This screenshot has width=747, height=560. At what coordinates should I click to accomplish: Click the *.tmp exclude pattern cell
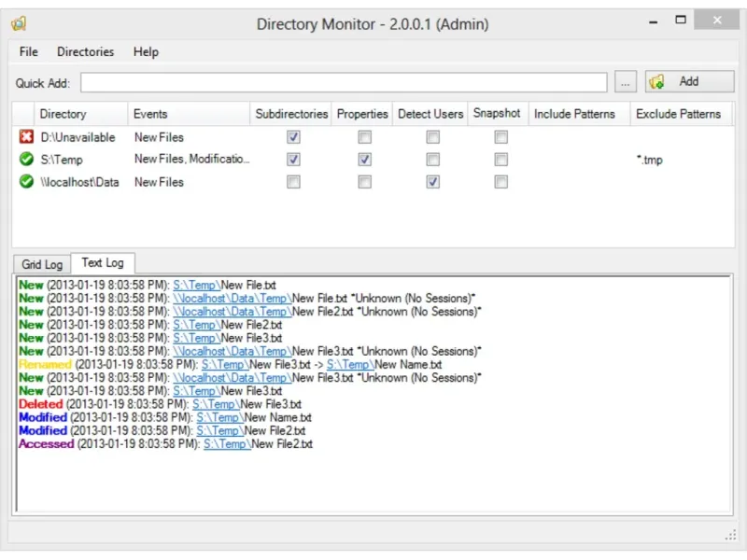click(x=650, y=160)
